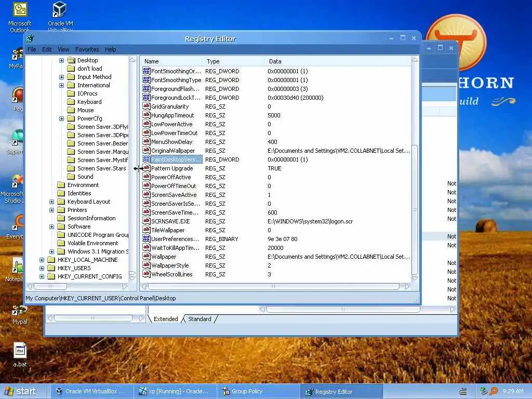Open the View menu
Screen dimensions: 532x399
click(63, 49)
